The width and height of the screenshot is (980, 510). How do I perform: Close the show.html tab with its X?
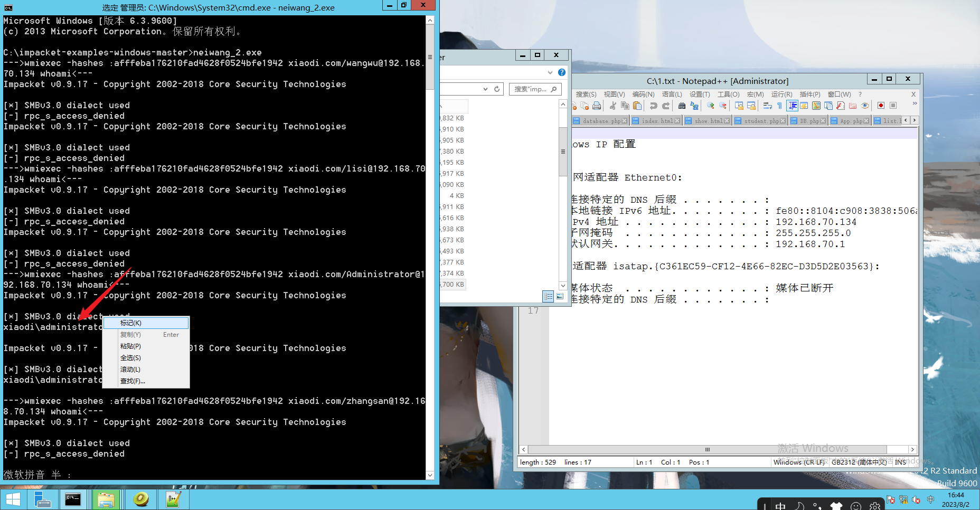pos(727,120)
